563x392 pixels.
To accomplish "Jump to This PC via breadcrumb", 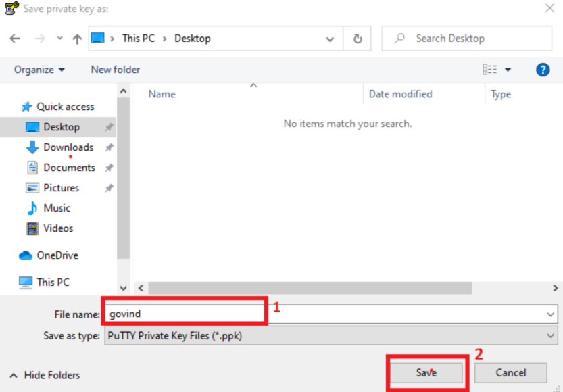I will coord(138,39).
